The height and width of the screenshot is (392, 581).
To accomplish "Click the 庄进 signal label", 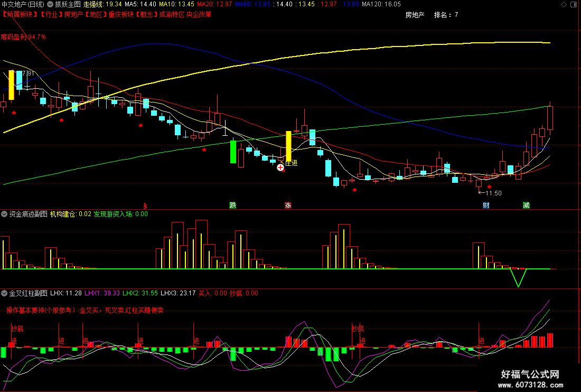I will [x=292, y=163].
